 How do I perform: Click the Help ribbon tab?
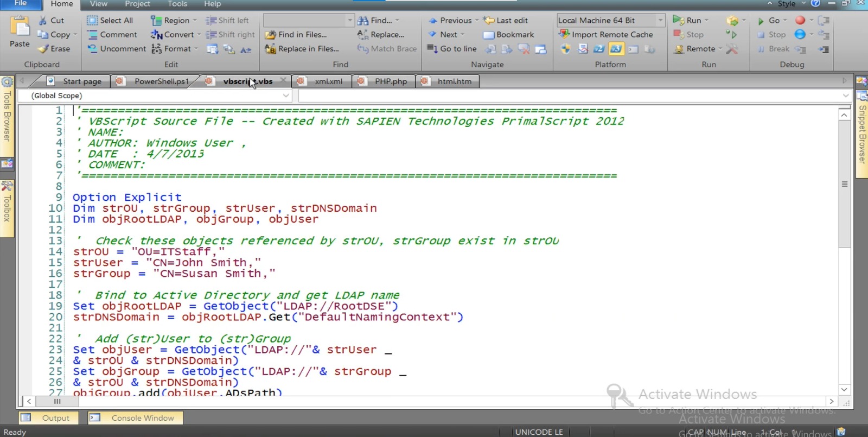212,4
